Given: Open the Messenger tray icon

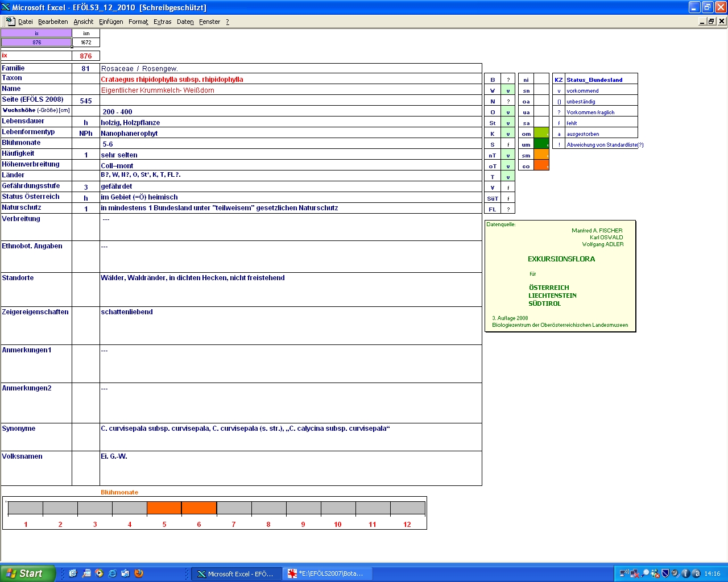Looking at the screenshot, I should tap(655, 573).
